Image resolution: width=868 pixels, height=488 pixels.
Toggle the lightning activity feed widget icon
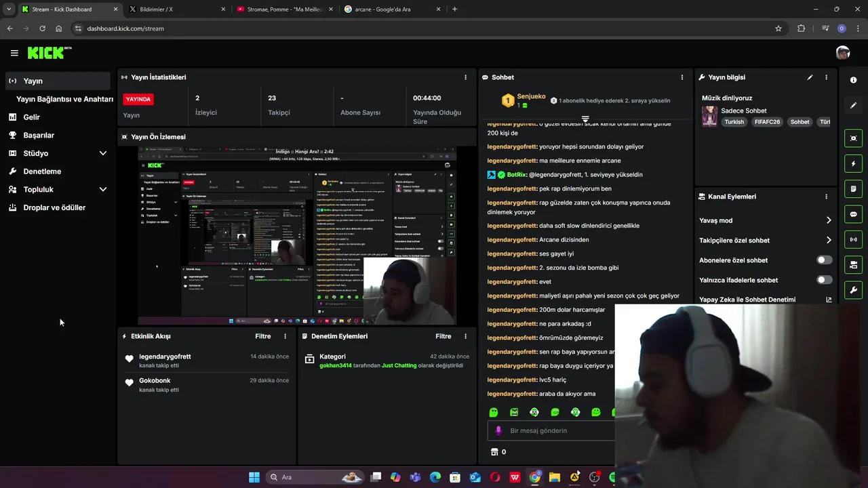click(853, 163)
